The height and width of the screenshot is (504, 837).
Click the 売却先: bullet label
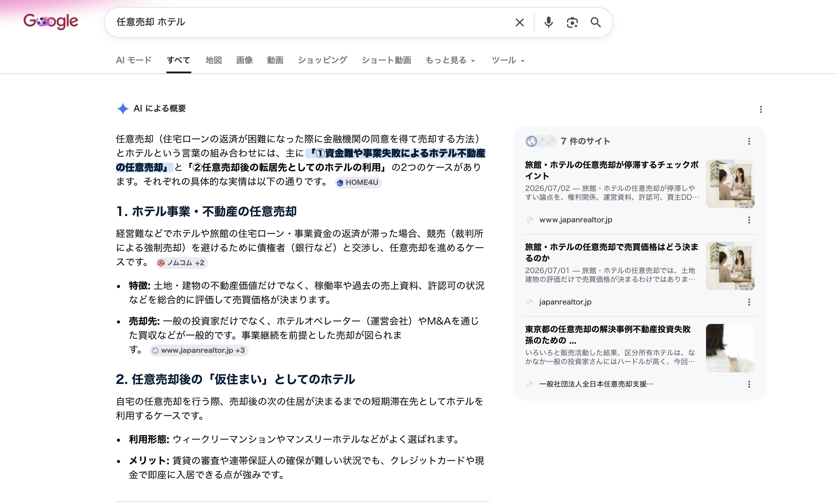[x=144, y=321]
